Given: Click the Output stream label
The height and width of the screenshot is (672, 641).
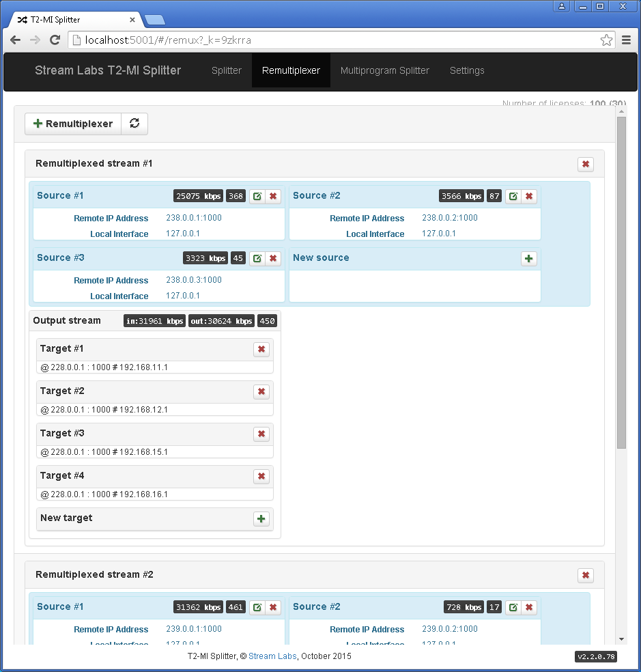Looking at the screenshot, I should click(67, 320).
